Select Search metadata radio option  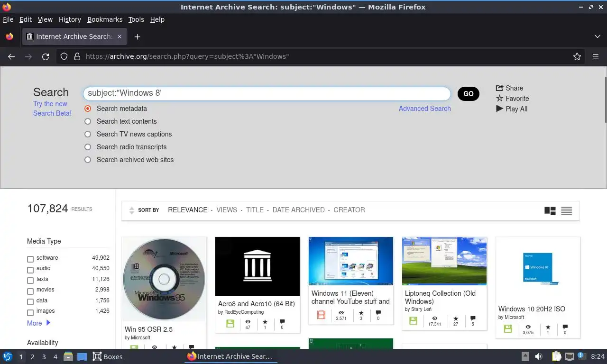click(88, 109)
